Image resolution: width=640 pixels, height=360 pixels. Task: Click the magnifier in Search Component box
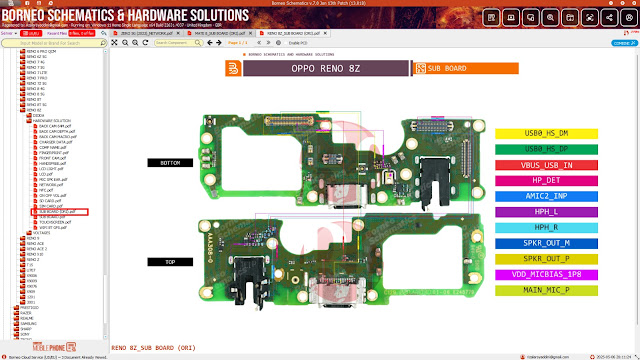(x=198, y=43)
